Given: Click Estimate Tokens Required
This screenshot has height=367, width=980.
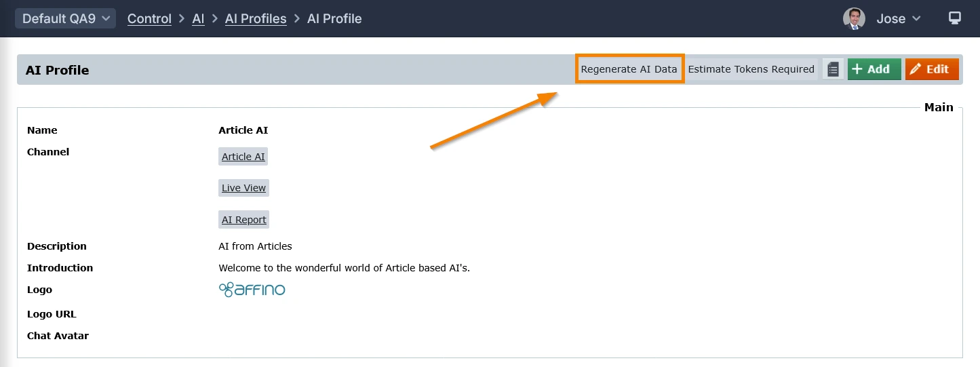Looking at the screenshot, I should click(x=751, y=69).
